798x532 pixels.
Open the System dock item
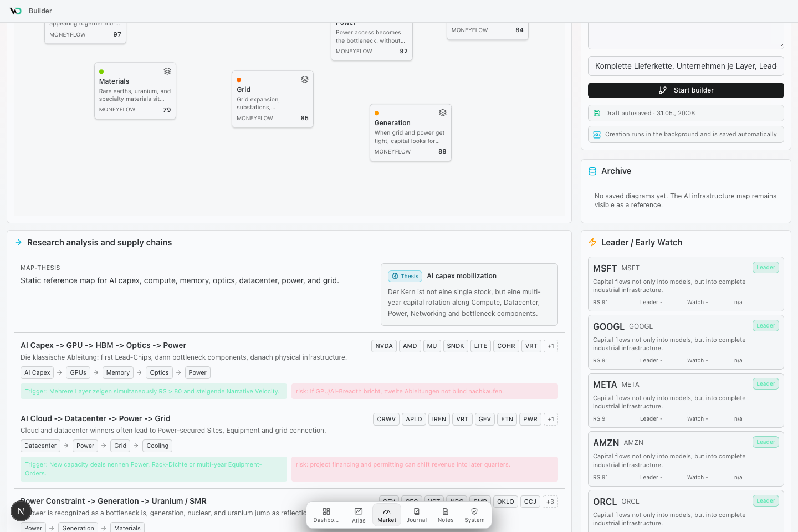tap(474, 515)
